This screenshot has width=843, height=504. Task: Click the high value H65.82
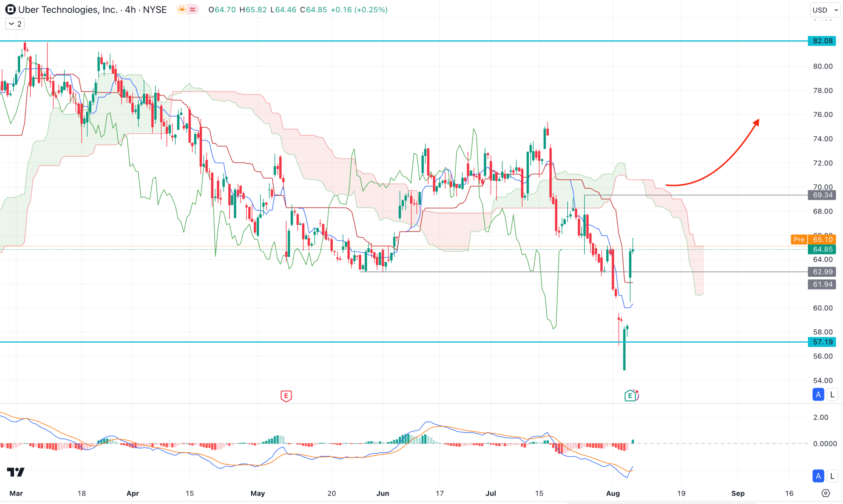pos(253,10)
